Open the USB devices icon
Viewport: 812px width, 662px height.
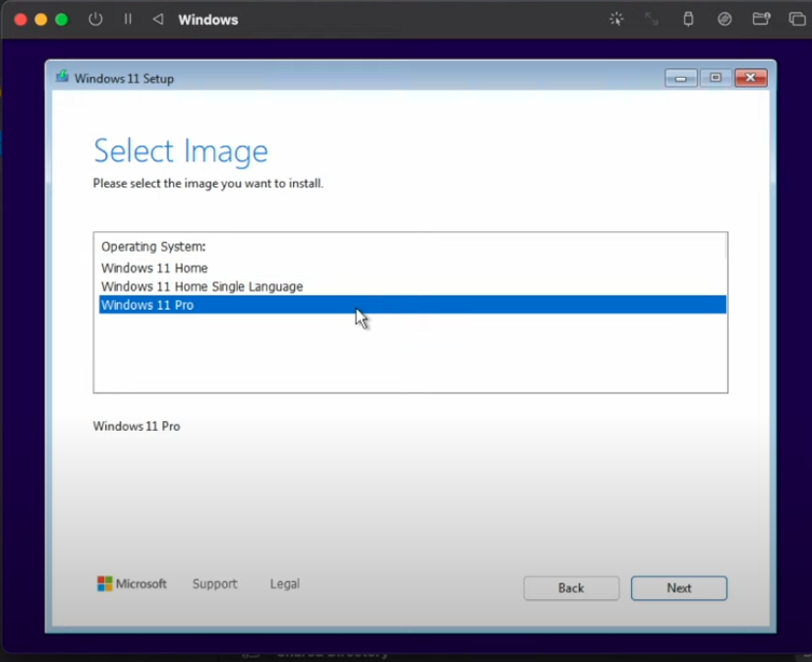(x=688, y=19)
